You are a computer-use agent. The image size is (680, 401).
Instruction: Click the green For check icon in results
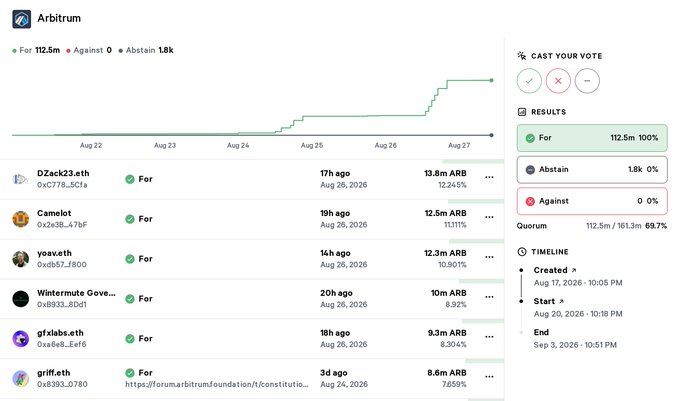530,138
